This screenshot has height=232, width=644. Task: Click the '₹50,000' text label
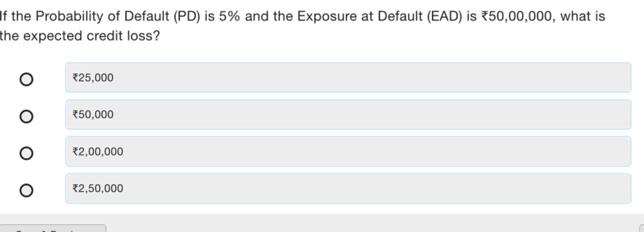coord(93,115)
